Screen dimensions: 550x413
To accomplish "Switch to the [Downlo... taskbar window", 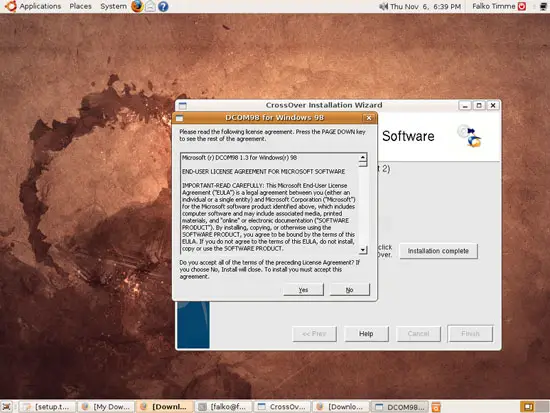I will coord(341,407).
